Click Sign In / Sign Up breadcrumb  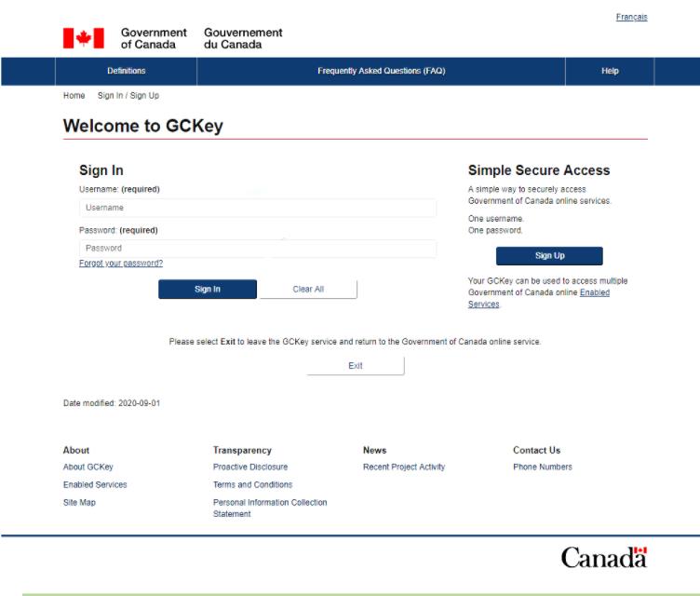coord(128,96)
